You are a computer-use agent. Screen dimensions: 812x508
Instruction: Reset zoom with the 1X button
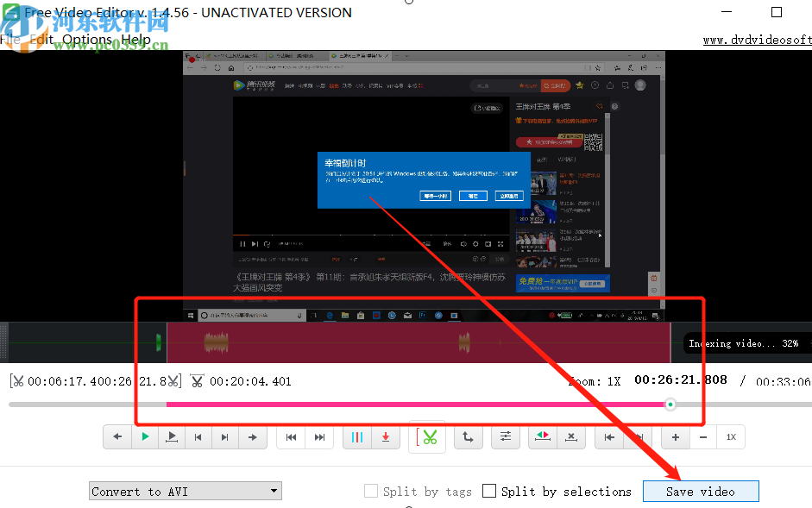tap(731, 436)
